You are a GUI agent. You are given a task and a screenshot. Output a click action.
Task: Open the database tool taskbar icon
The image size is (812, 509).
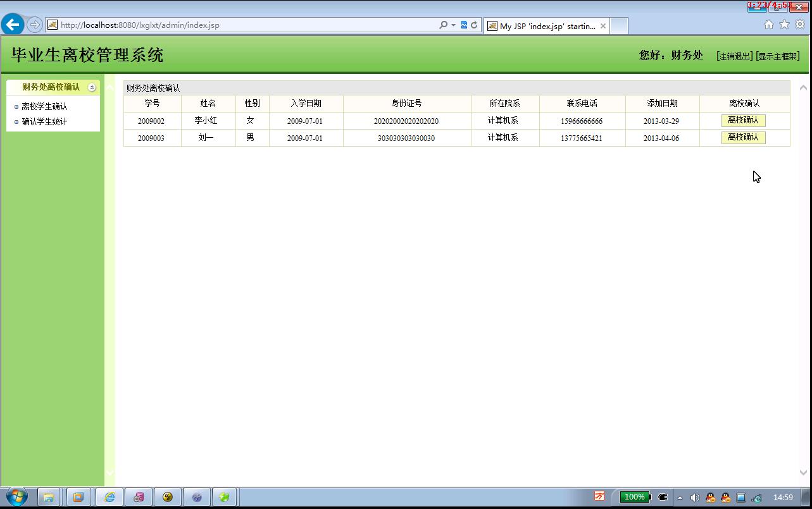click(x=139, y=497)
